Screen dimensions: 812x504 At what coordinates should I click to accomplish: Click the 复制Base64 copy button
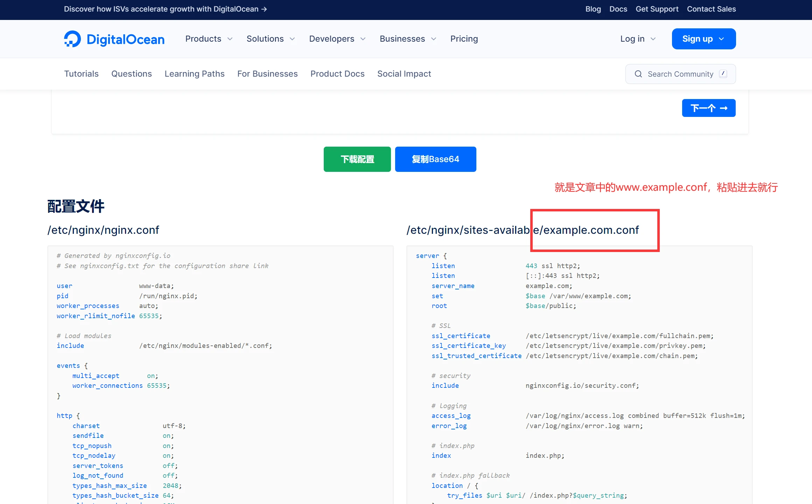(x=435, y=159)
